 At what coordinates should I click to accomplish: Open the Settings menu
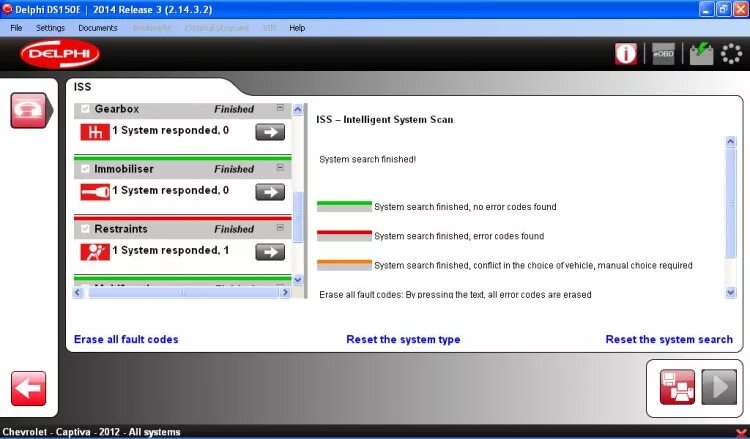pyautogui.click(x=50, y=28)
